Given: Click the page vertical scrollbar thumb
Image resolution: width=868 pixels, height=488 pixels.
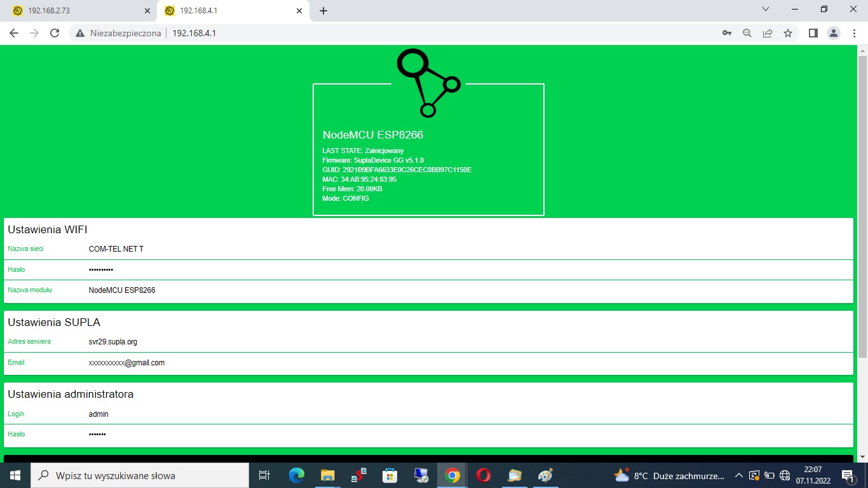Looking at the screenshot, I should (862, 207).
